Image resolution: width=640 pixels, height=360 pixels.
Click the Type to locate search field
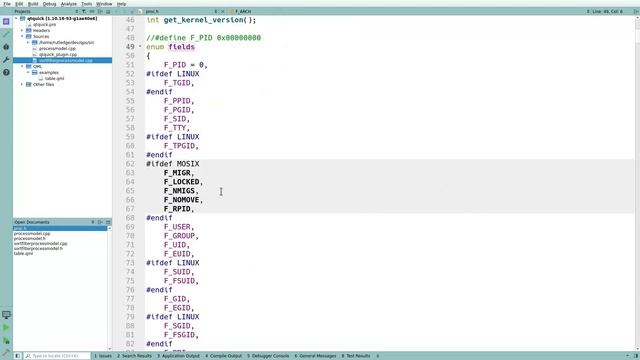click(57, 356)
